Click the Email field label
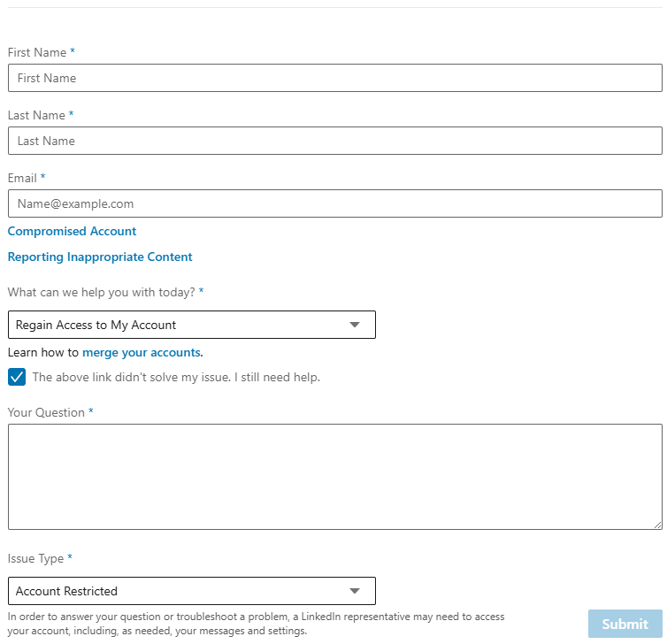This screenshot has height=644, width=667. tap(22, 178)
